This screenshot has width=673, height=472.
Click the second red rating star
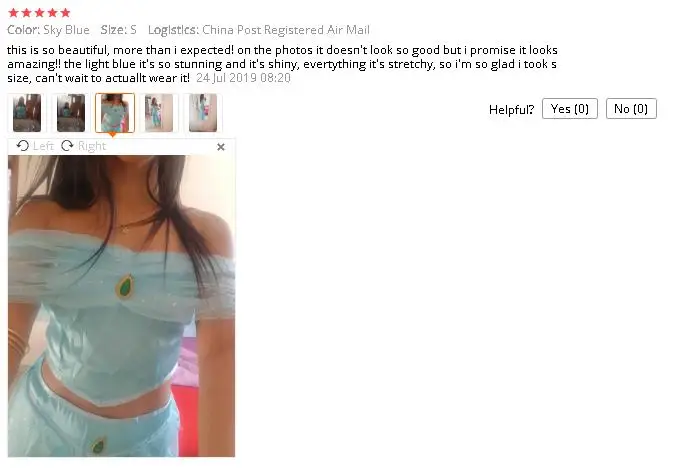click(x=27, y=12)
